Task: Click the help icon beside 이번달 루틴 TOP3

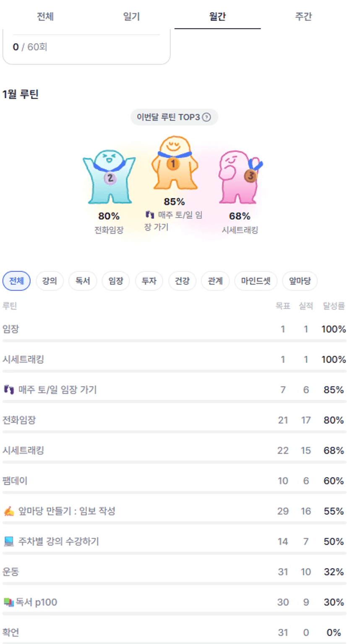Action: click(x=206, y=117)
